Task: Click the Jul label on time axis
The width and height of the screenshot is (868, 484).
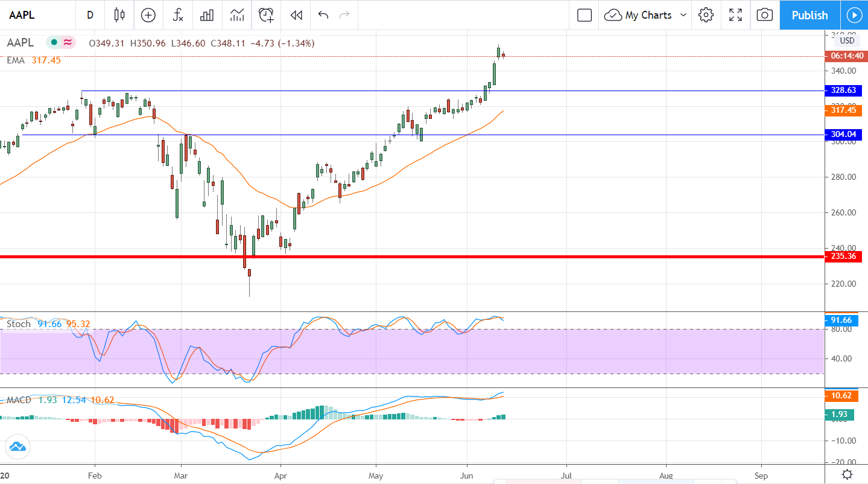Action: [x=566, y=475]
